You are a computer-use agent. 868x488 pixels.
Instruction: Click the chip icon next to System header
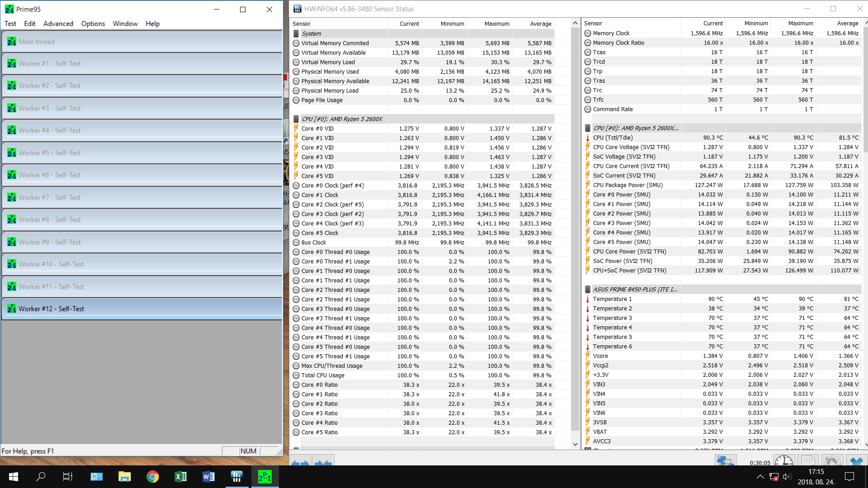296,33
